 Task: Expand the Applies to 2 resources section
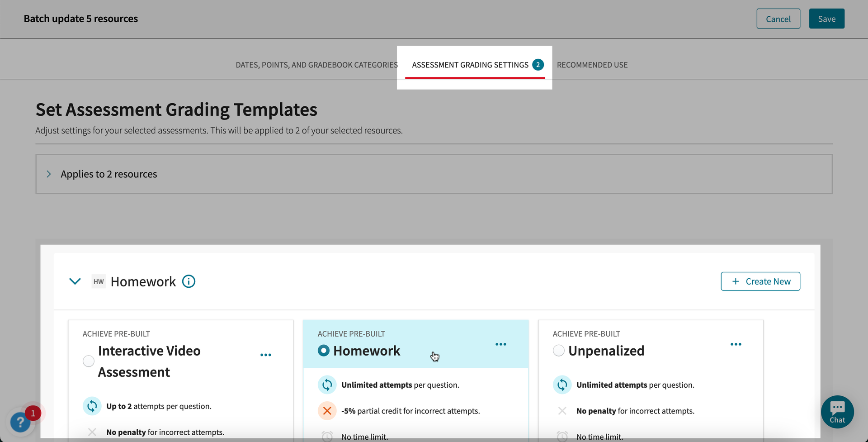(49, 174)
